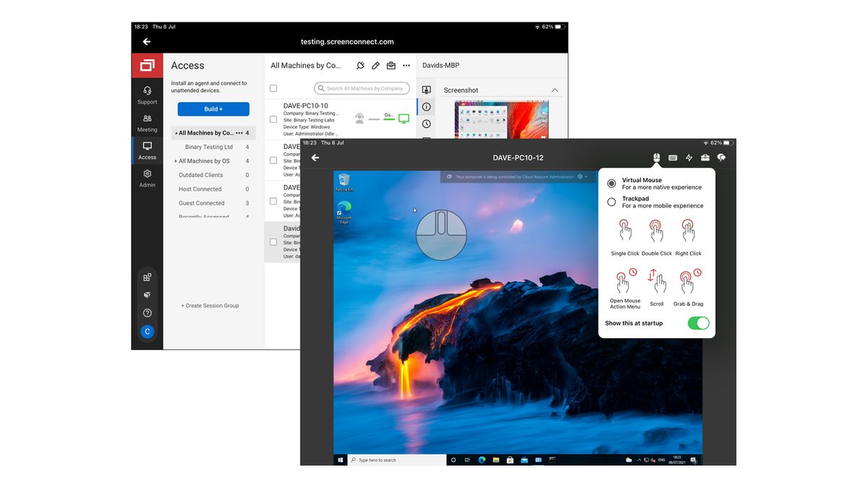The width and height of the screenshot is (868, 488).
Task: Select the Trackpad radio button
Action: (x=611, y=202)
